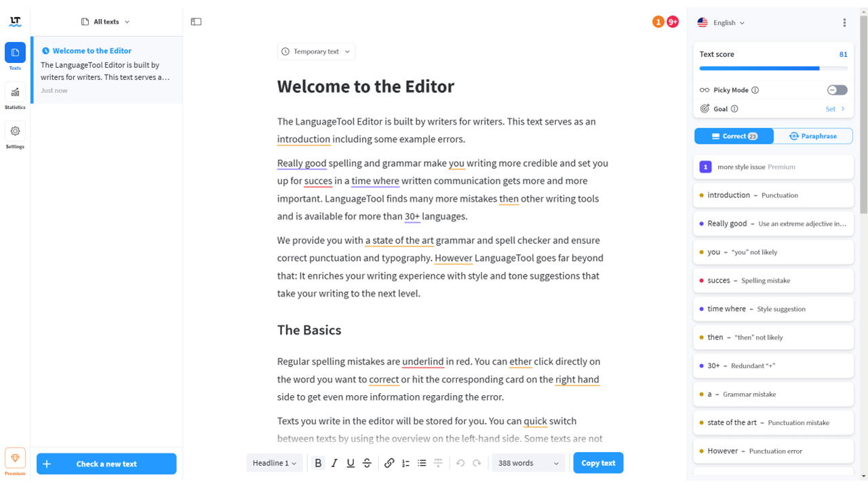
Task: Click the Bold formatting icon
Action: [318, 463]
